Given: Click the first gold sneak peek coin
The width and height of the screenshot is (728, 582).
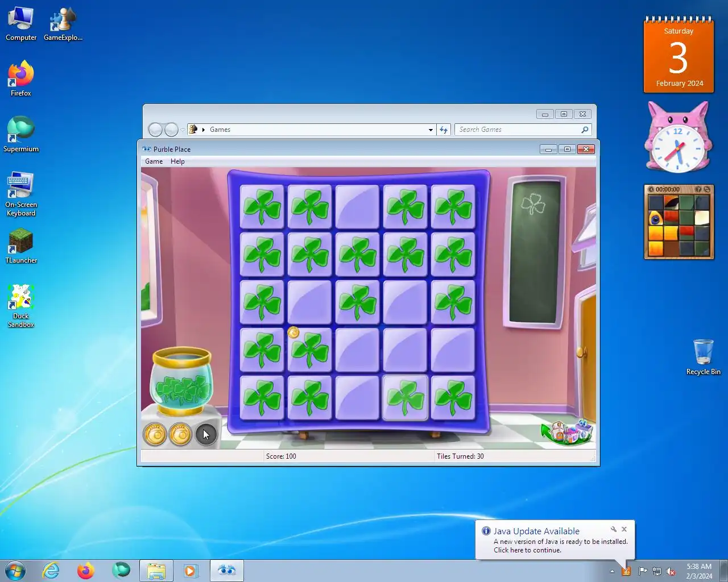Looking at the screenshot, I should click(x=155, y=435).
